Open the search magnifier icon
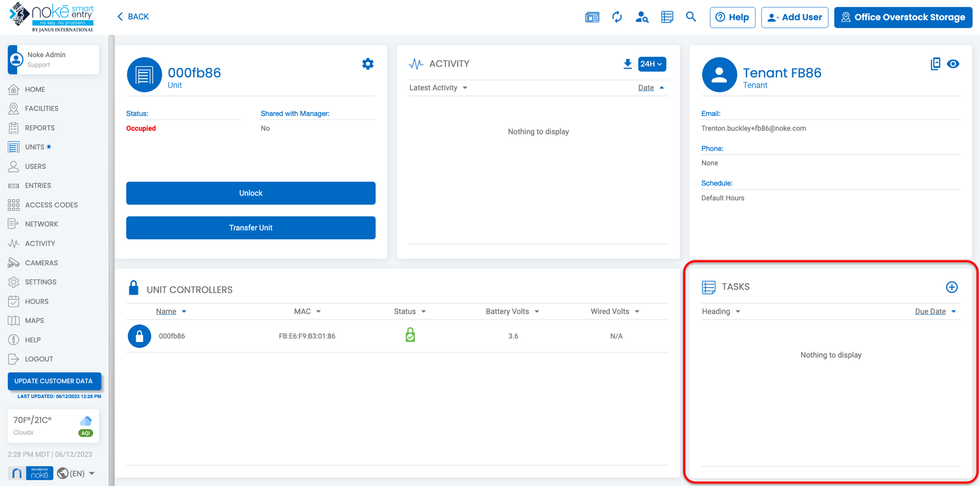 (691, 17)
